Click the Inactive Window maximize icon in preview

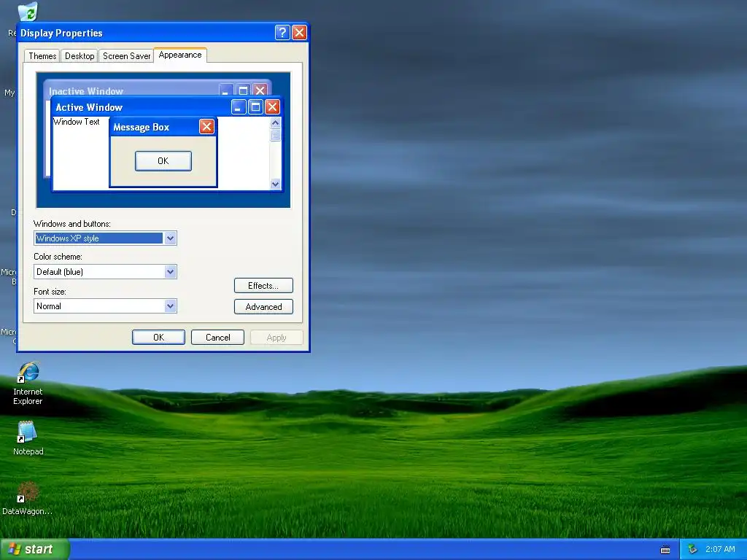pos(243,90)
